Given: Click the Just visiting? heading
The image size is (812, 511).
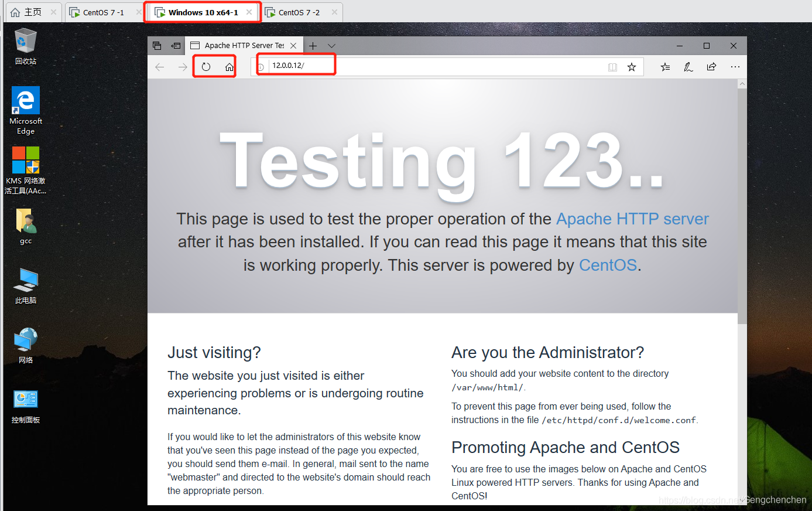Looking at the screenshot, I should [214, 352].
